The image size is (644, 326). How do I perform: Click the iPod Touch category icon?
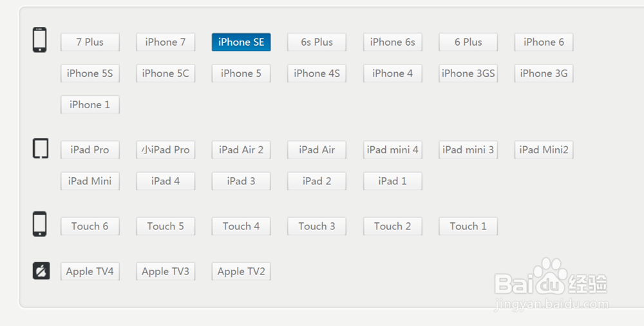tap(39, 224)
